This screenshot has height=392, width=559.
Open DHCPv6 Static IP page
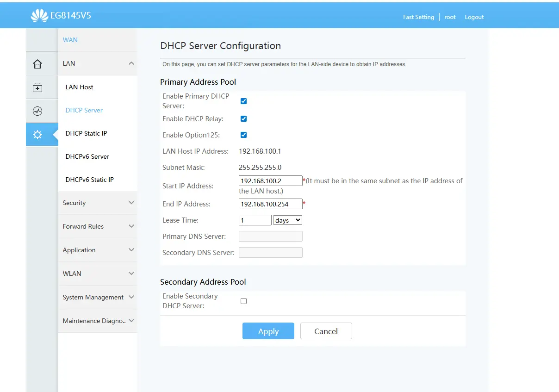(x=90, y=180)
